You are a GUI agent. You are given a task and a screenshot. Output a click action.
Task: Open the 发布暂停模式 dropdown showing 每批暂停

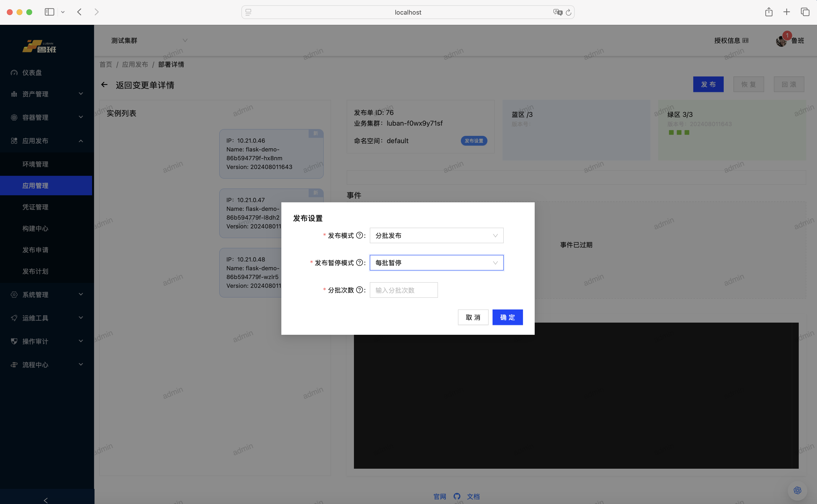[x=436, y=263]
